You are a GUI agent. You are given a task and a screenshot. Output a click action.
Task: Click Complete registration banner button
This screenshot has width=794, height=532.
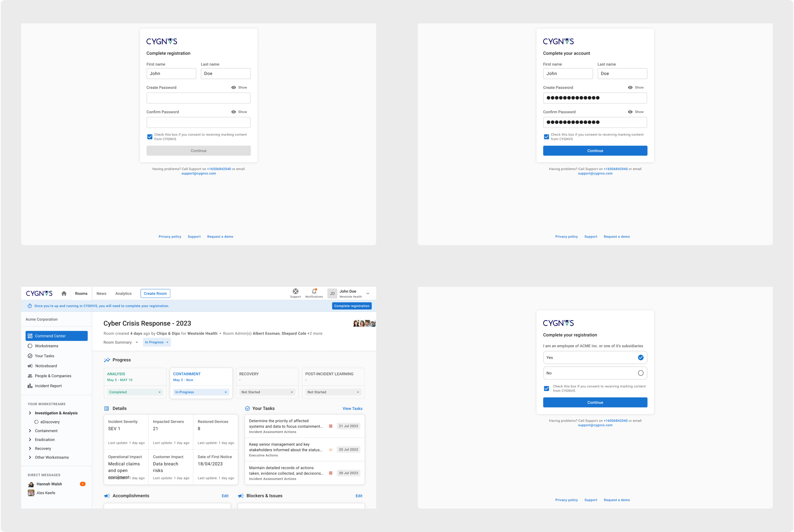click(352, 306)
